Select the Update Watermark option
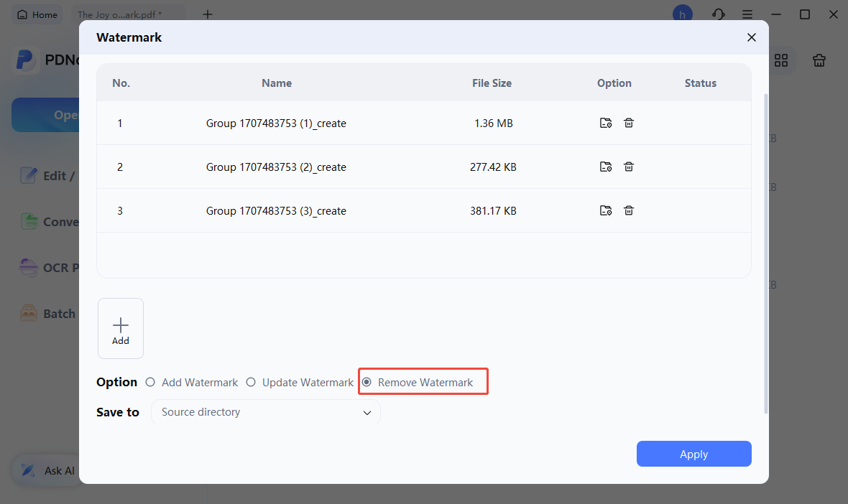 click(x=250, y=382)
